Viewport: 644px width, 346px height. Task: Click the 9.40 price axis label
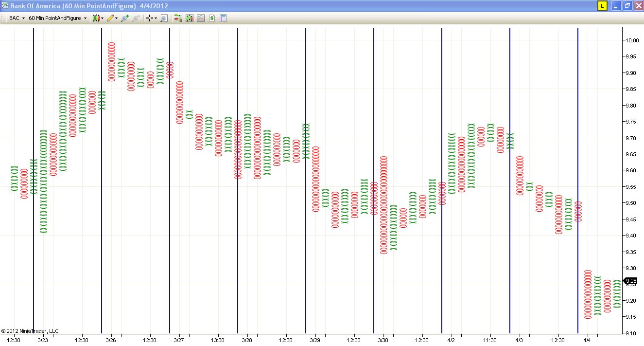[x=631, y=236]
